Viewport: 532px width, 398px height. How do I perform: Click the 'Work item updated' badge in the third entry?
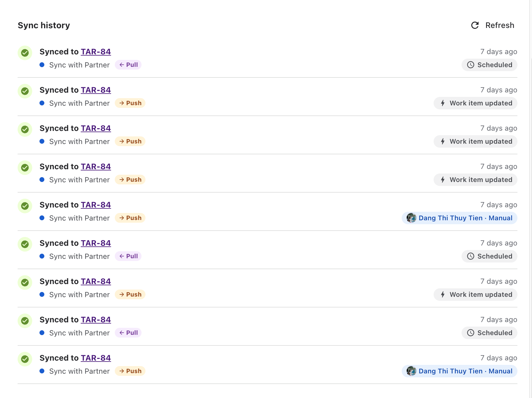click(x=476, y=141)
